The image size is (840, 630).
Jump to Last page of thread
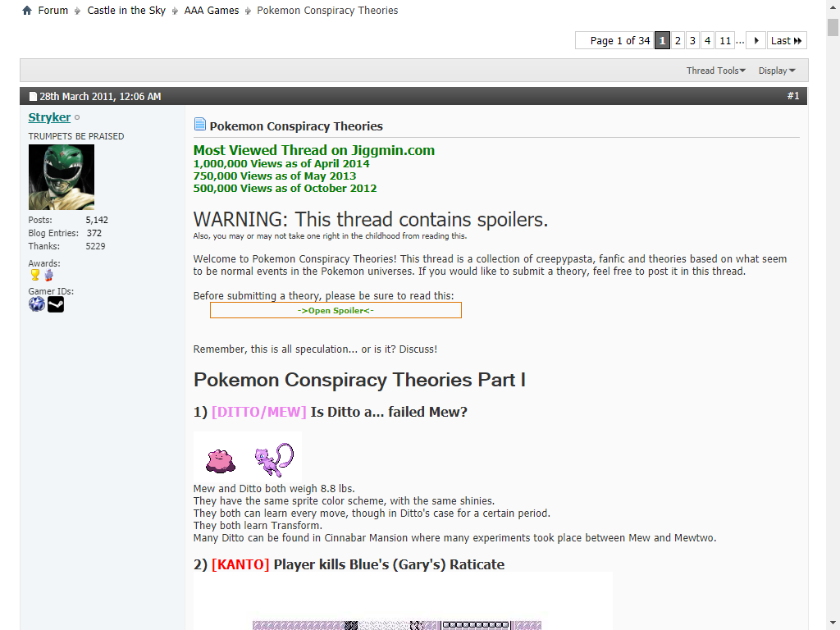(x=787, y=41)
